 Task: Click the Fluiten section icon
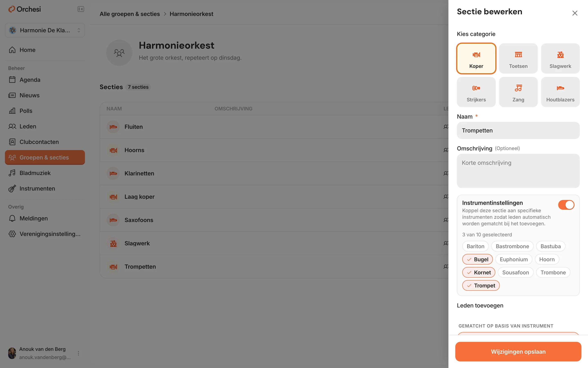coord(113,127)
